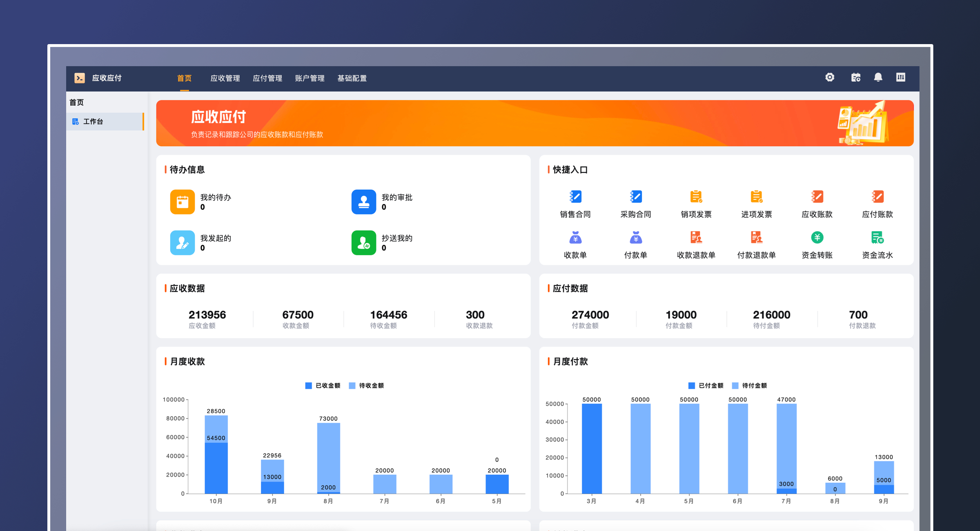Screen dimensions: 980x531
Task: Open the 资金流水 shortcut icon
Action: [877, 237]
